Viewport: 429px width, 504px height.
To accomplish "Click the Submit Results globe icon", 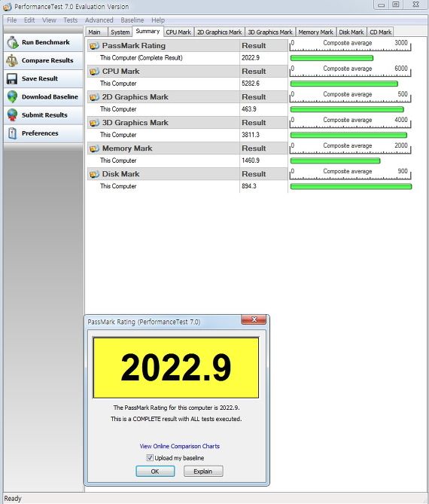I will point(12,115).
